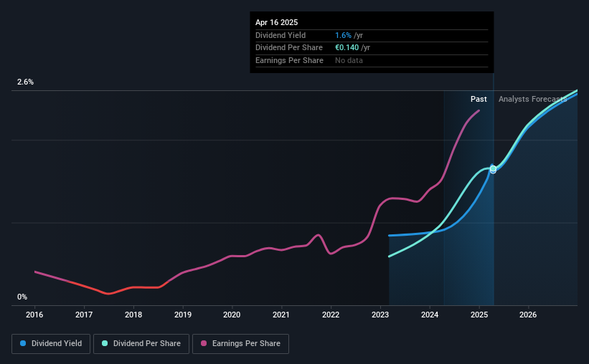The height and width of the screenshot is (364, 589).
Task: Click the 2019 x-axis label
Action: pos(183,315)
